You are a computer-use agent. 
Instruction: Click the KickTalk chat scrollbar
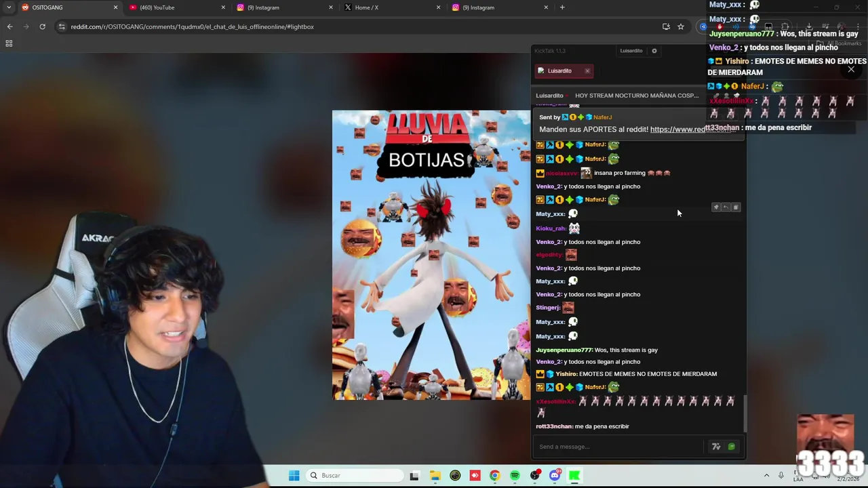[745, 413]
